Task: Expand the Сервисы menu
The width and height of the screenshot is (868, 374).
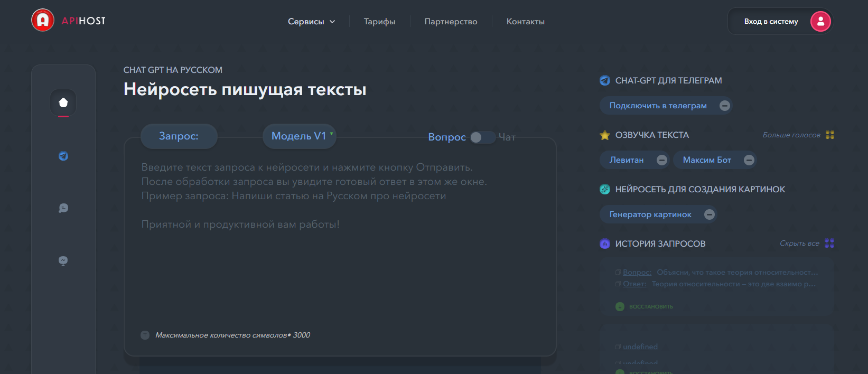Action: click(x=311, y=22)
